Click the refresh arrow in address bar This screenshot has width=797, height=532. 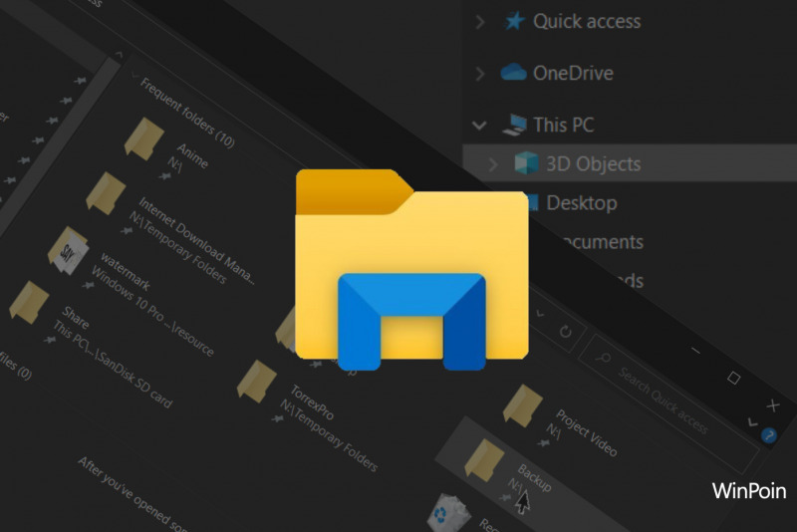point(565,332)
